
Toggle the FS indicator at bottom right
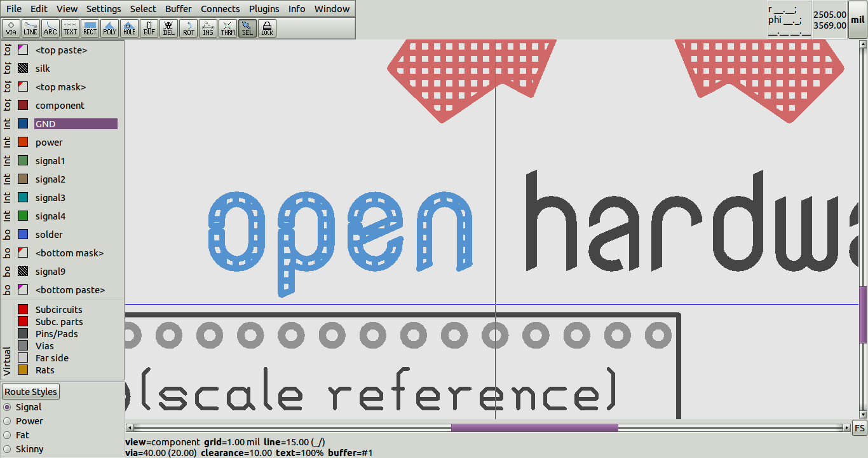click(859, 427)
